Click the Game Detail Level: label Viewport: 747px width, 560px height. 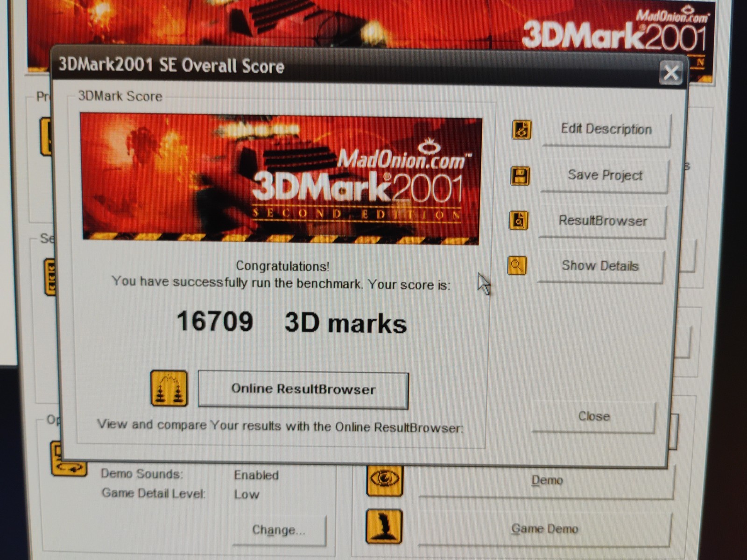coord(153,493)
